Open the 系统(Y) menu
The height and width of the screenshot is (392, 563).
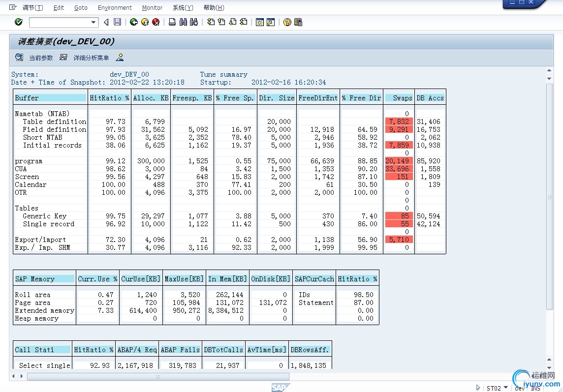click(183, 7)
